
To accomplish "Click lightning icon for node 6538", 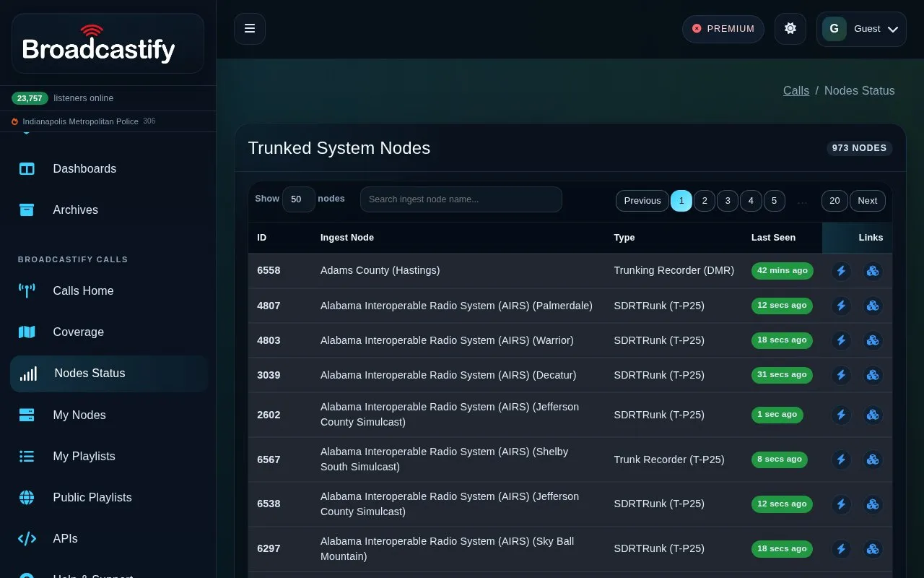I will pos(841,504).
